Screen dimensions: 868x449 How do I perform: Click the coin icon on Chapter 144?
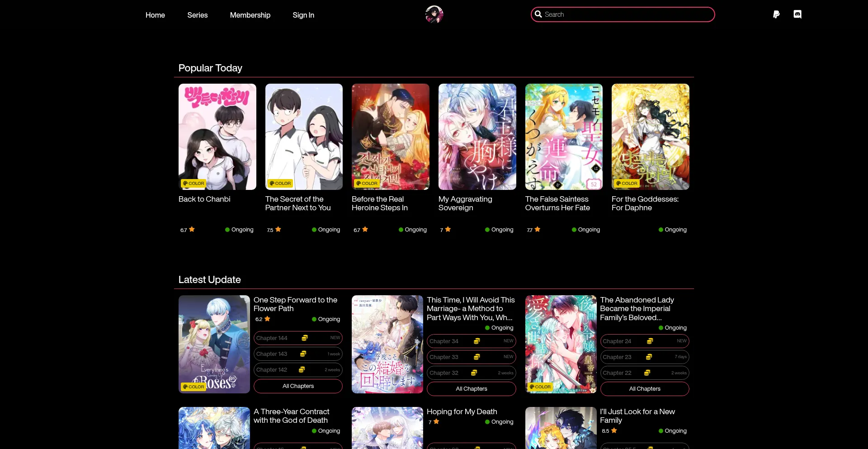pyautogui.click(x=305, y=338)
